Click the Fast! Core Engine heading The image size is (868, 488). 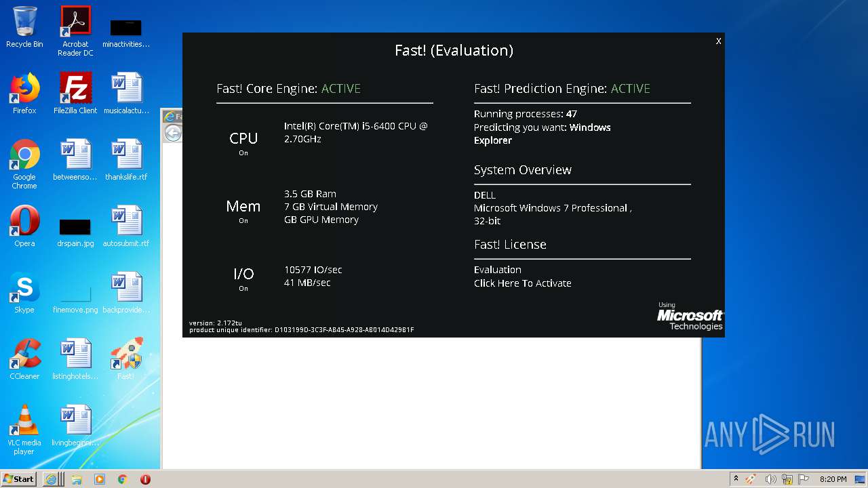pyautogui.click(x=288, y=89)
